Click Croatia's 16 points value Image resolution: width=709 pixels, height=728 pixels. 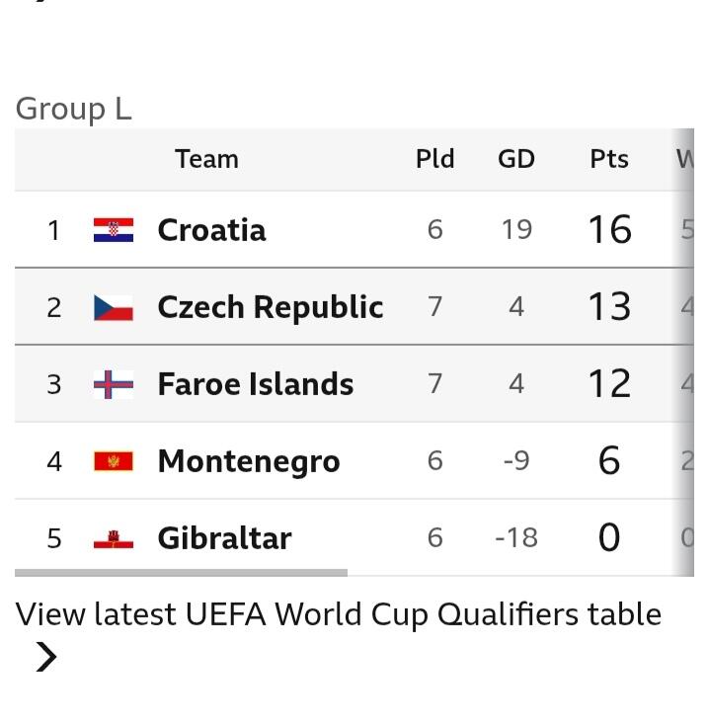[x=609, y=230]
